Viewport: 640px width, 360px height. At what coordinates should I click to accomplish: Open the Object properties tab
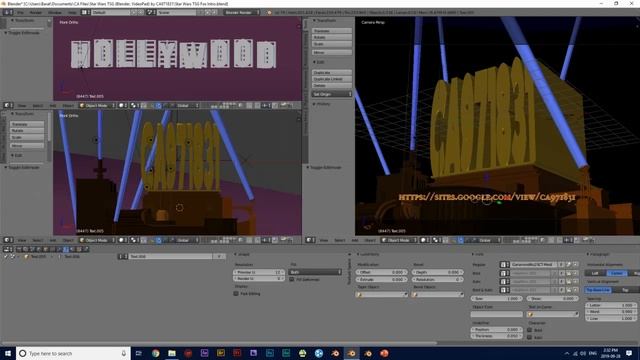[x=46, y=249]
